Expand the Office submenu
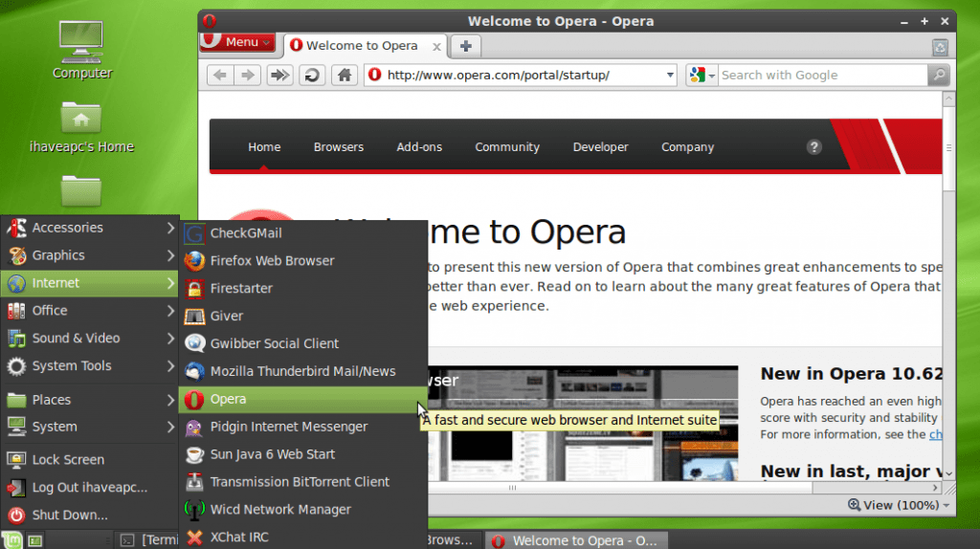This screenshot has height=549, width=980. (90, 311)
